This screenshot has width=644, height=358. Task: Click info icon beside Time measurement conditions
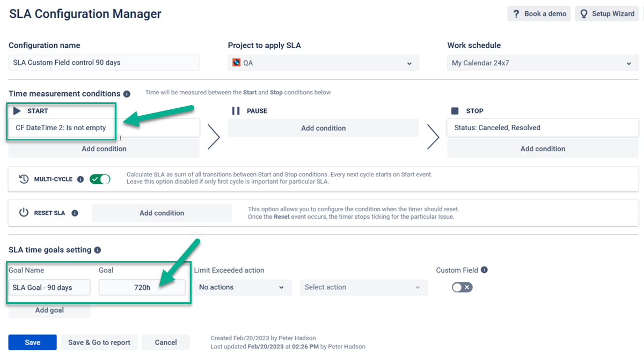tap(128, 93)
